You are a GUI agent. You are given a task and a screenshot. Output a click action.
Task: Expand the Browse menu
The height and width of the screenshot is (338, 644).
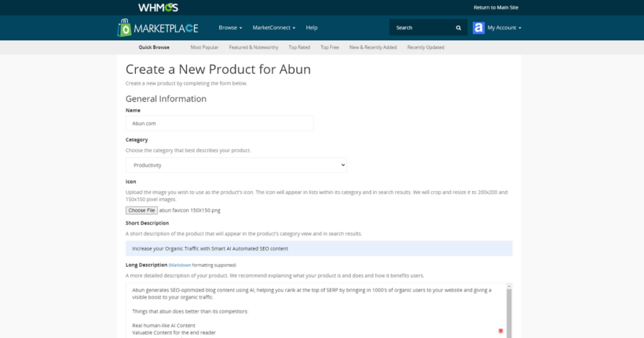(230, 28)
